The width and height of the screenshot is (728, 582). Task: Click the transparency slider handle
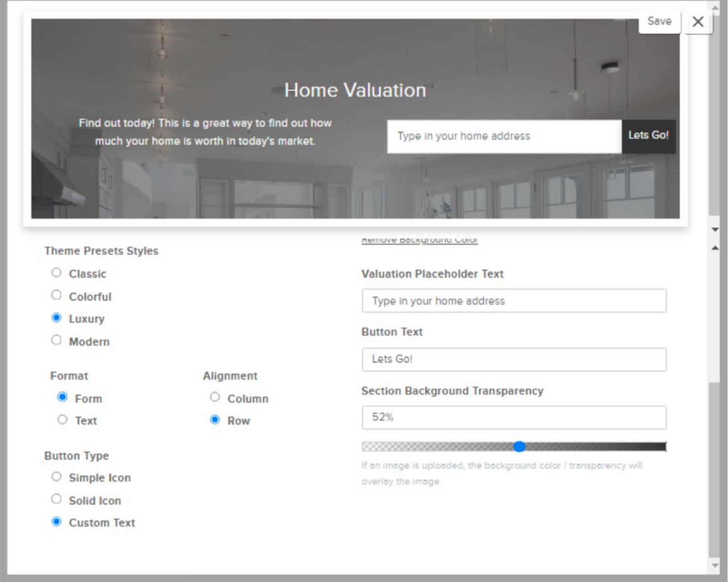[x=519, y=447]
